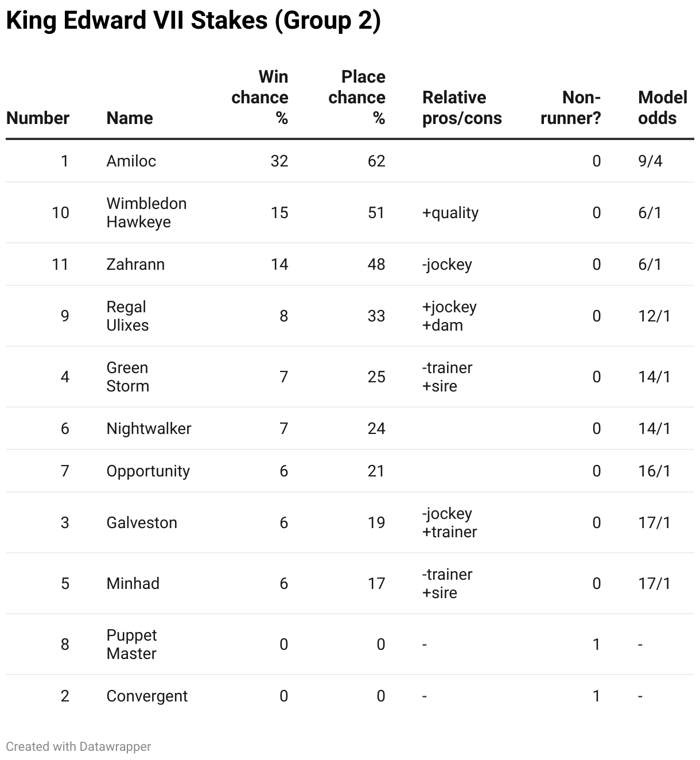Click Nightwalker's place chance value 24
This screenshot has height=760, width=700.
(x=376, y=429)
